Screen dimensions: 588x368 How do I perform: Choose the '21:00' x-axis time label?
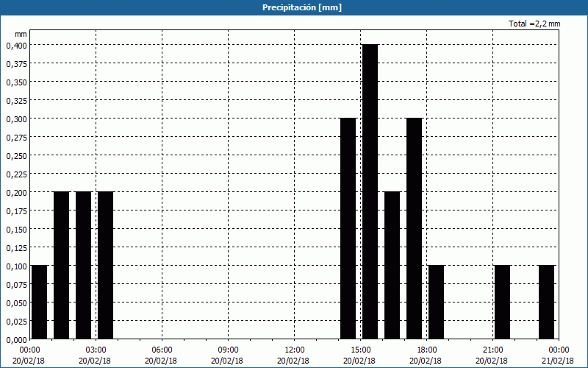(492, 350)
